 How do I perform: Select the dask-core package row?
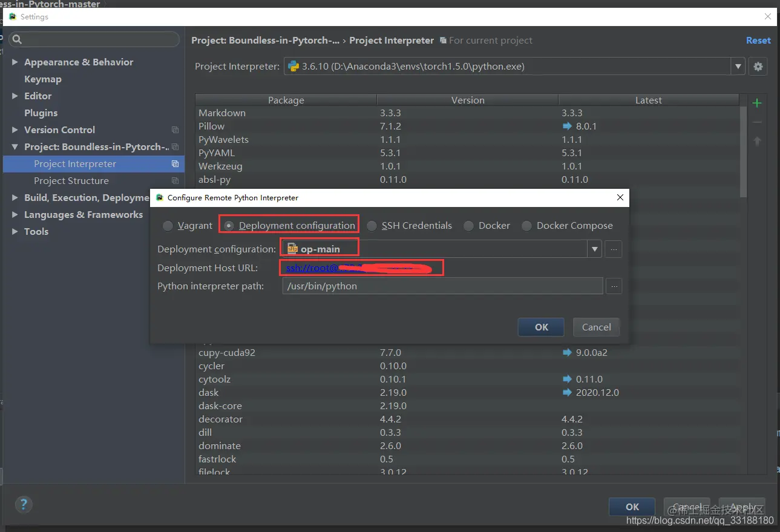(x=467, y=406)
